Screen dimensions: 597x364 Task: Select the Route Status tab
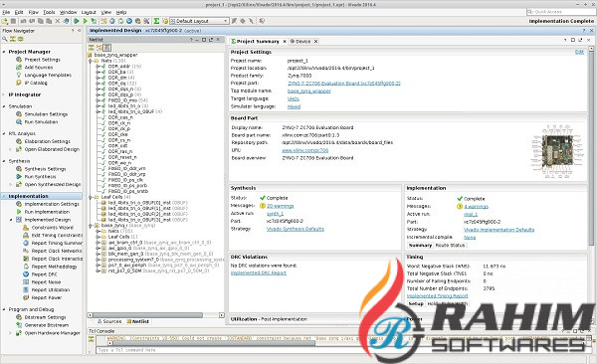tap(450, 246)
